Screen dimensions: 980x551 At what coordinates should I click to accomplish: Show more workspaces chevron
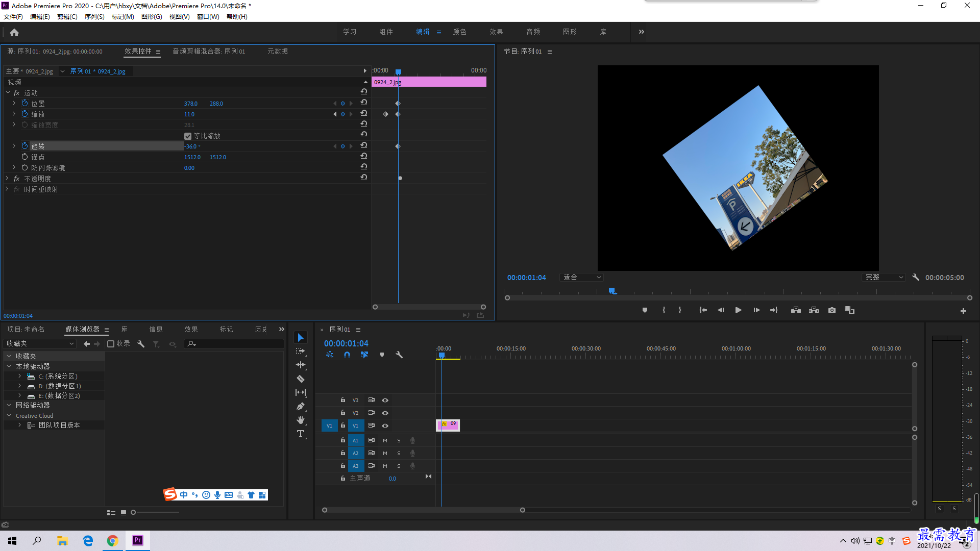point(642,32)
